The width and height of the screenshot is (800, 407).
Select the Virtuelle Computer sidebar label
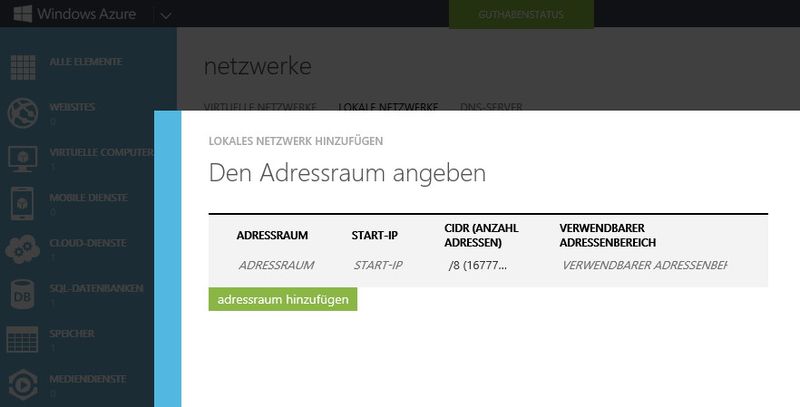coord(102,152)
